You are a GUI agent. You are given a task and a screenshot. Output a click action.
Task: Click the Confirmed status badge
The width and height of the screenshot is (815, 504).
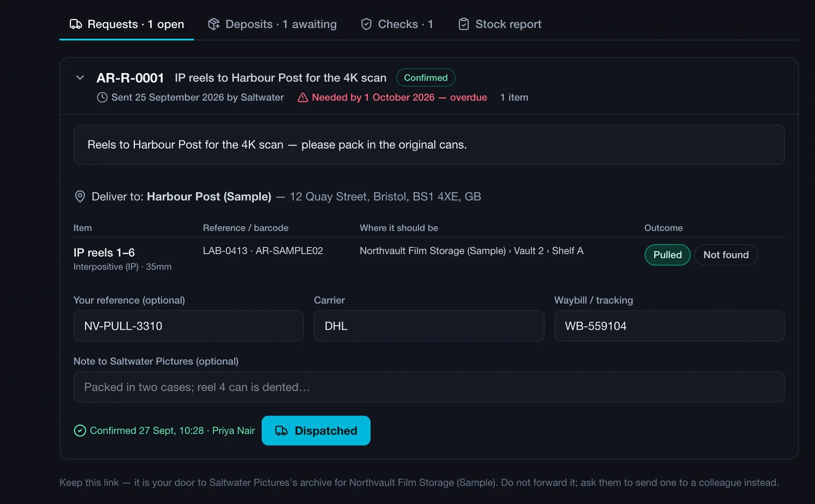click(x=426, y=78)
